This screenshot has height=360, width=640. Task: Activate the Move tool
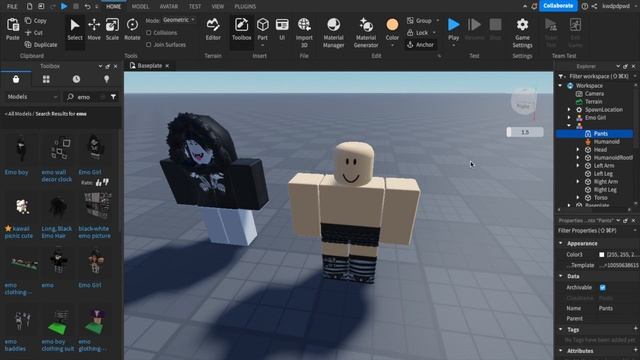(94, 29)
